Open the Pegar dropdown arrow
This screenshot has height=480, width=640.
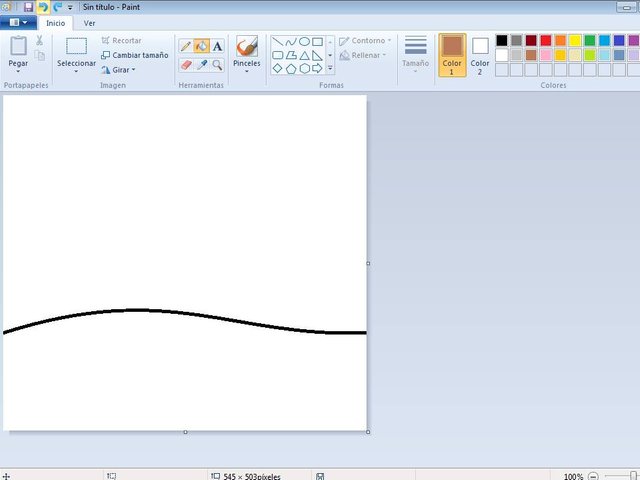[18, 71]
